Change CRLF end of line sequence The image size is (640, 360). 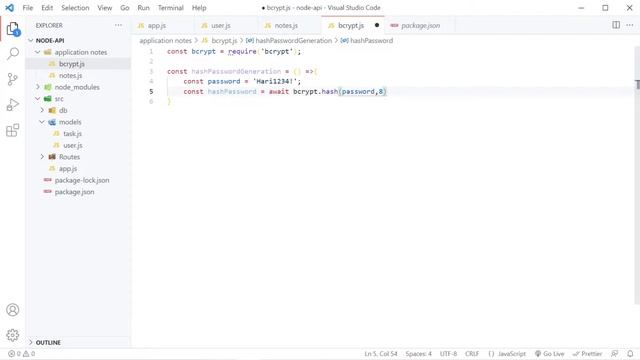pos(472,354)
